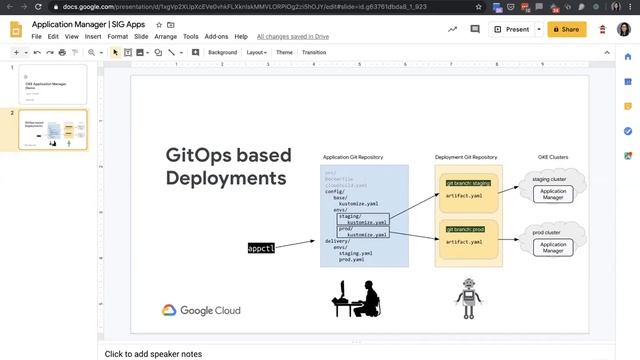Open the Theme panel
The image size is (640, 360).
(x=284, y=52)
